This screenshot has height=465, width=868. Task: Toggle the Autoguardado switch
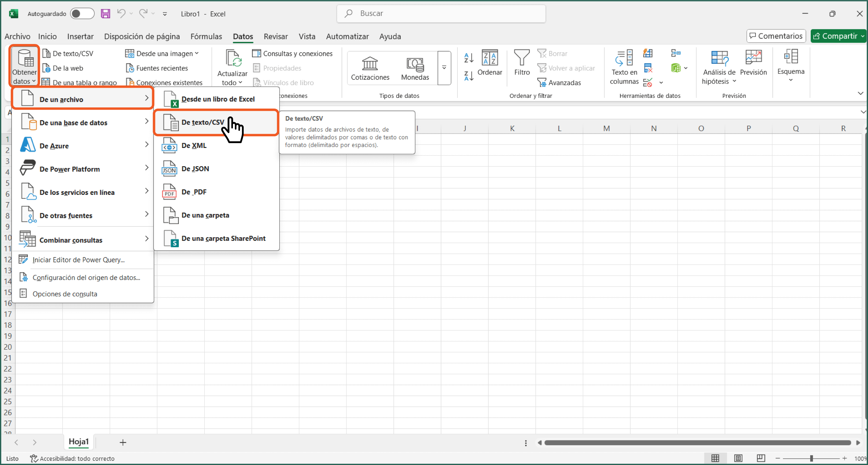coord(82,14)
